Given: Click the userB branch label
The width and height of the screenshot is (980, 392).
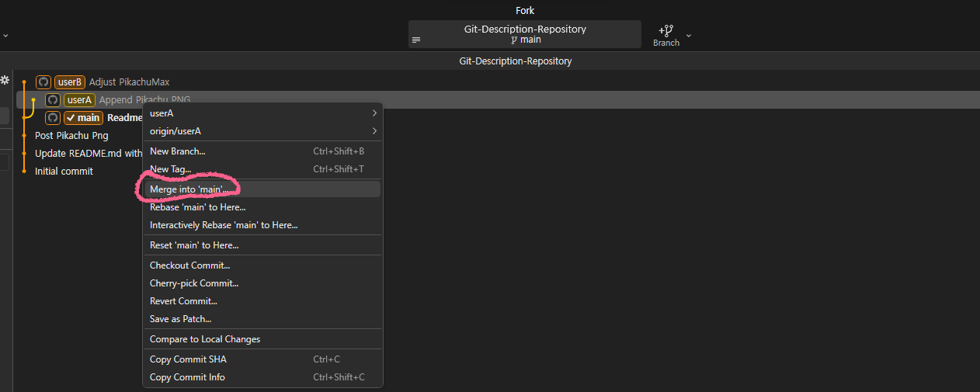Looking at the screenshot, I should click(x=70, y=82).
